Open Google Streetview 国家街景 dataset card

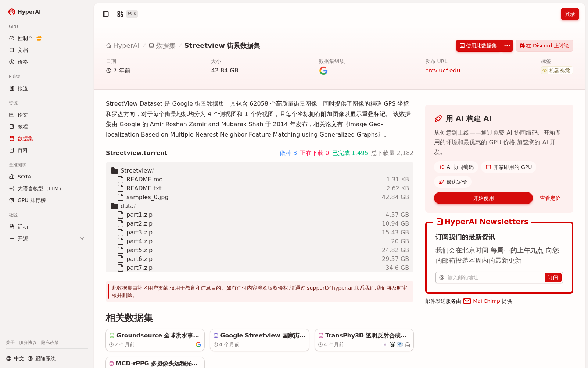pos(259,340)
